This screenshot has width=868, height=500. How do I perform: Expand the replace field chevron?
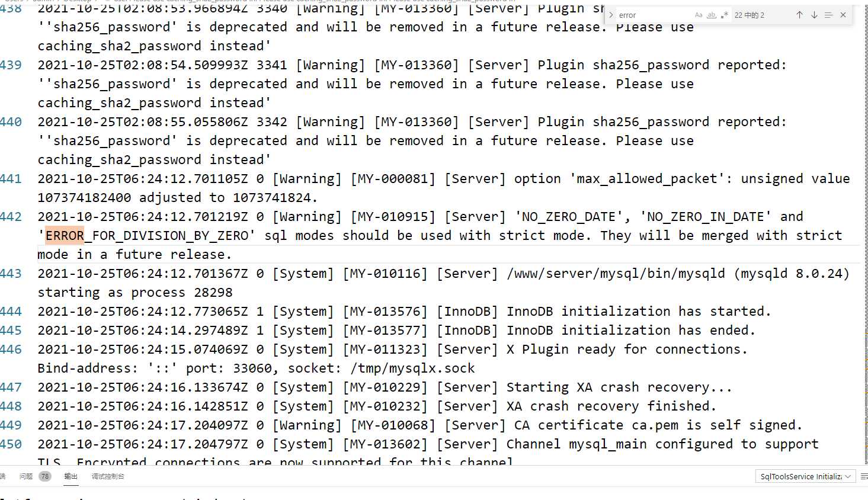tap(611, 15)
